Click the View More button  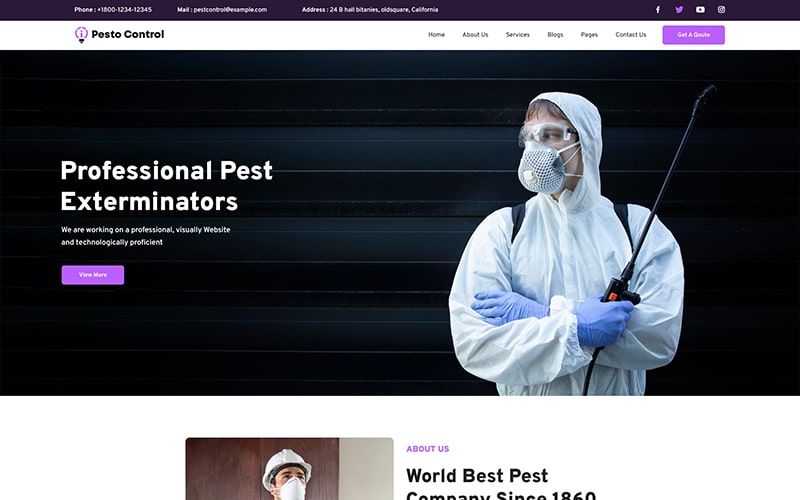click(93, 275)
